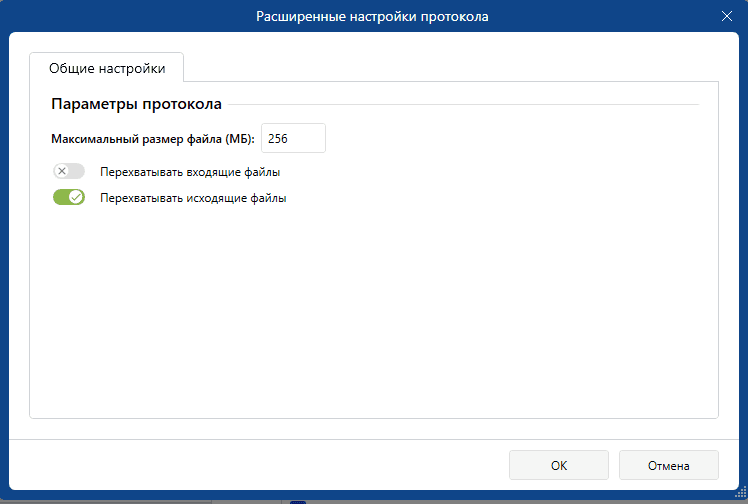The image size is (748, 504).
Task: Focus the maximum file size field showing 256
Action: (293, 138)
